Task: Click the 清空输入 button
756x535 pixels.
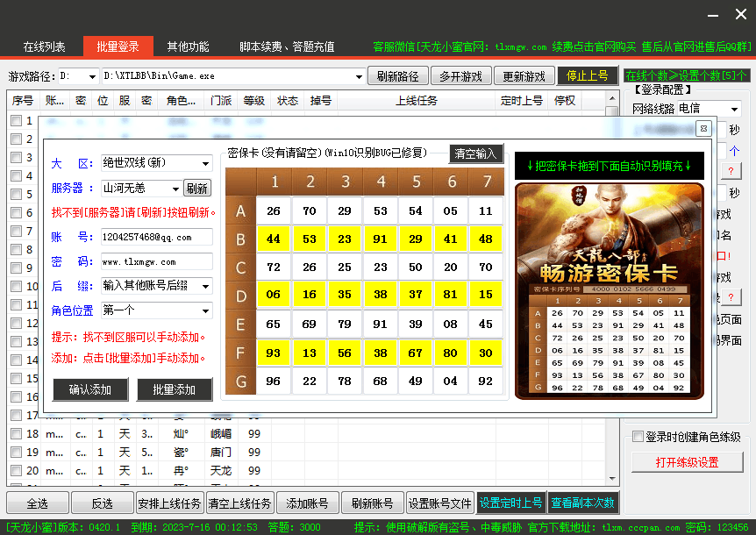Action: point(475,153)
